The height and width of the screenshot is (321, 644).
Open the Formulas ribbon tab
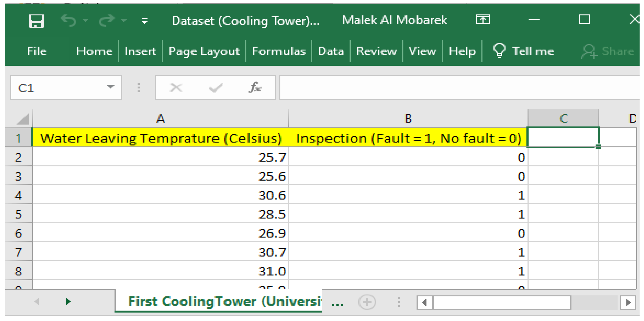point(279,51)
